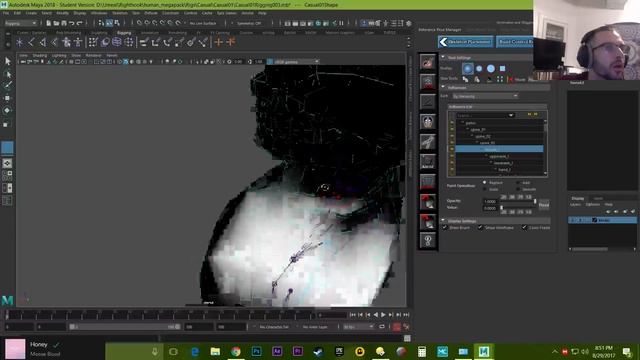Collapse the Influences section
The height and width of the screenshot is (360, 640).
(443, 87)
